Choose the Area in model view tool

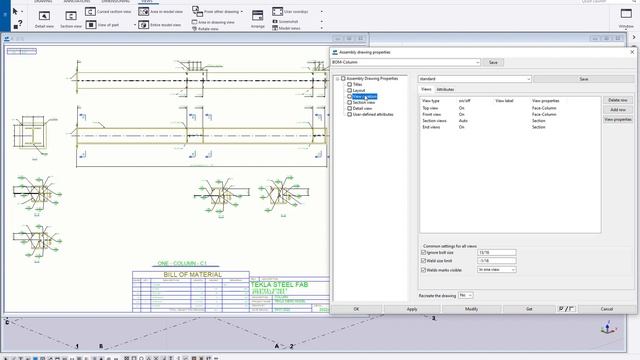[x=160, y=12]
